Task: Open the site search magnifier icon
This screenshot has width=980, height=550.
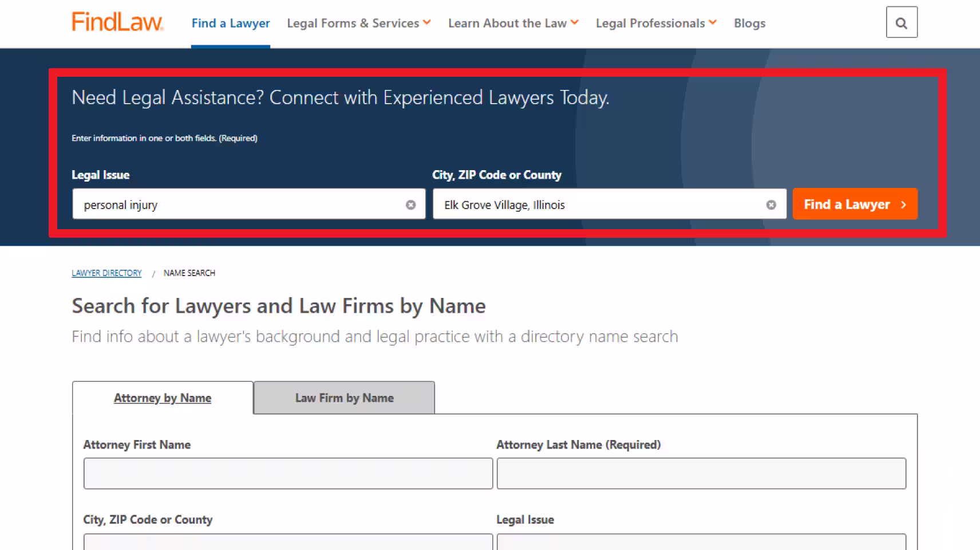Action: 902,23
